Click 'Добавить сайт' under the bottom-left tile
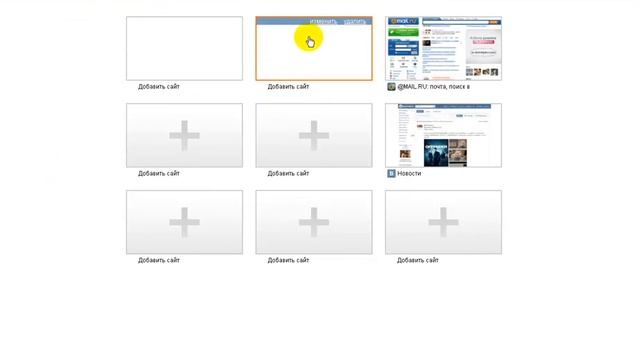 pyautogui.click(x=159, y=260)
